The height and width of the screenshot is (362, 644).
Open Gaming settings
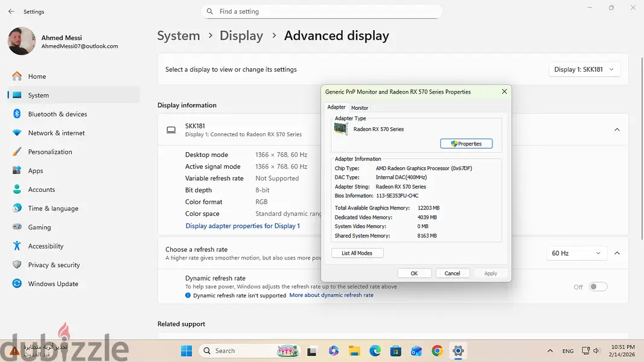coord(74,227)
